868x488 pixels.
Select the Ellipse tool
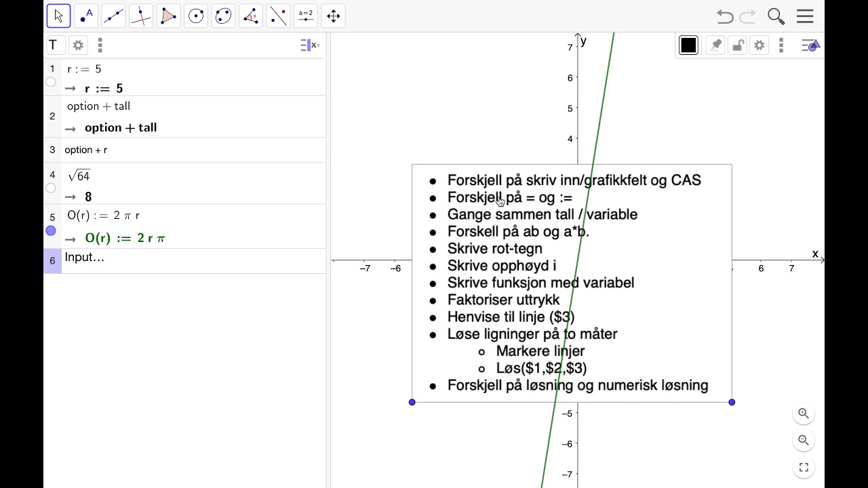point(223,16)
